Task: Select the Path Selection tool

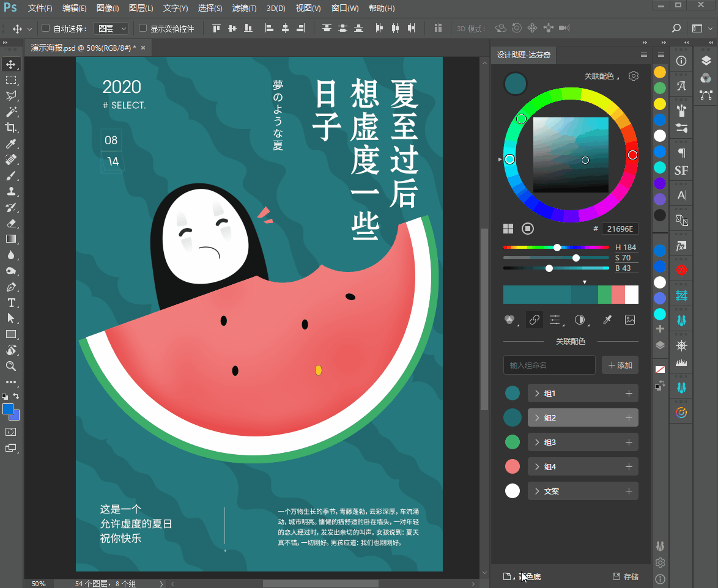Action: tap(11, 318)
